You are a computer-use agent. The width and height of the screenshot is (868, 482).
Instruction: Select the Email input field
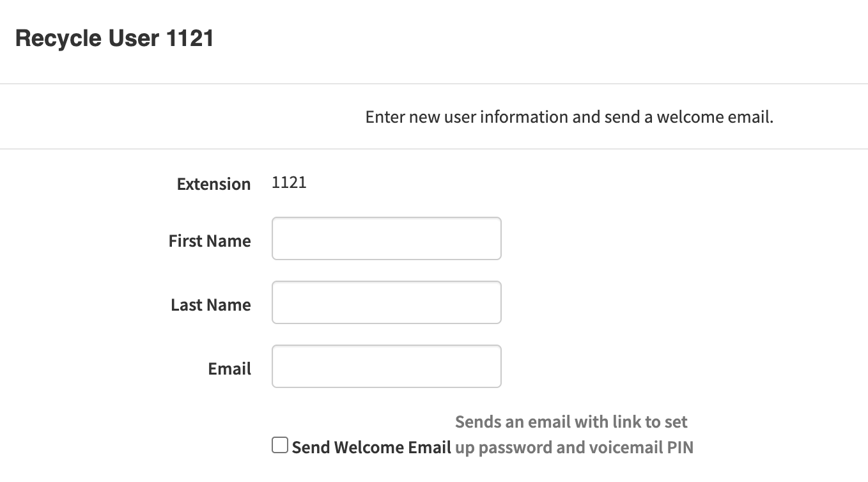click(386, 366)
